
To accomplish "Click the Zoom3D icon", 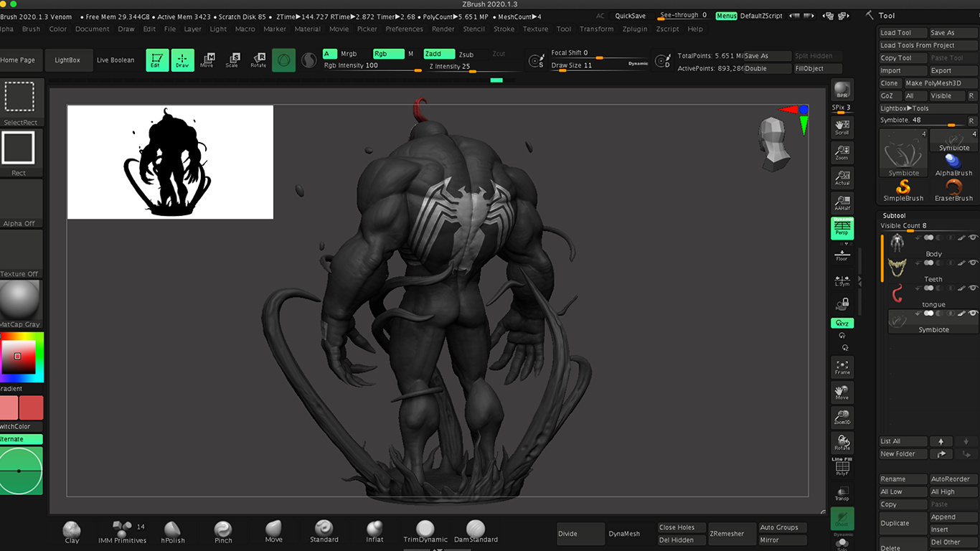I will [842, 418].
